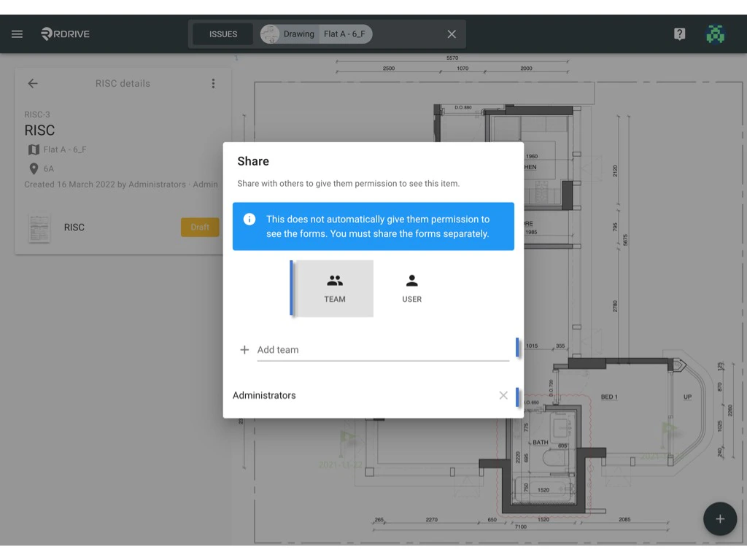Open the ISSUES panel

(222, 34)
